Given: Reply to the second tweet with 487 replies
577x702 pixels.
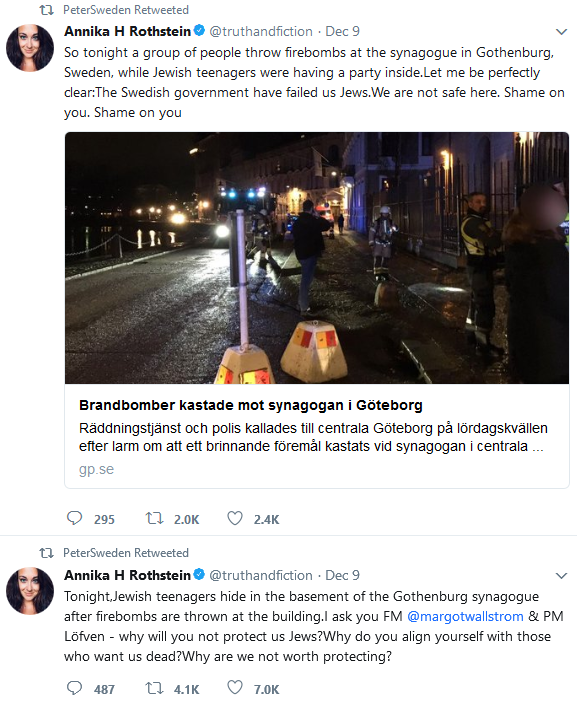Looking at the screenshot, I should [x=74, y=687].
